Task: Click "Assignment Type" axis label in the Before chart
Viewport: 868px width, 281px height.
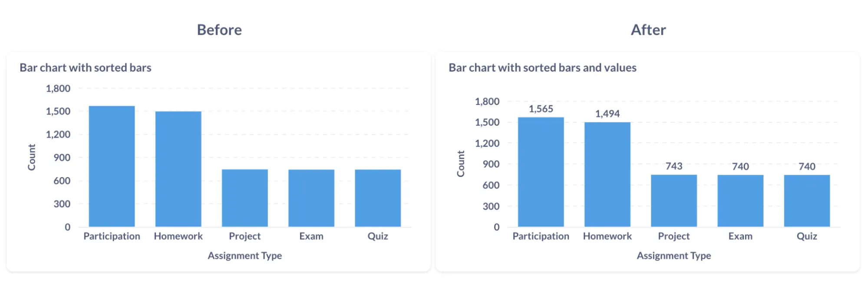Action: coord(244,255)
